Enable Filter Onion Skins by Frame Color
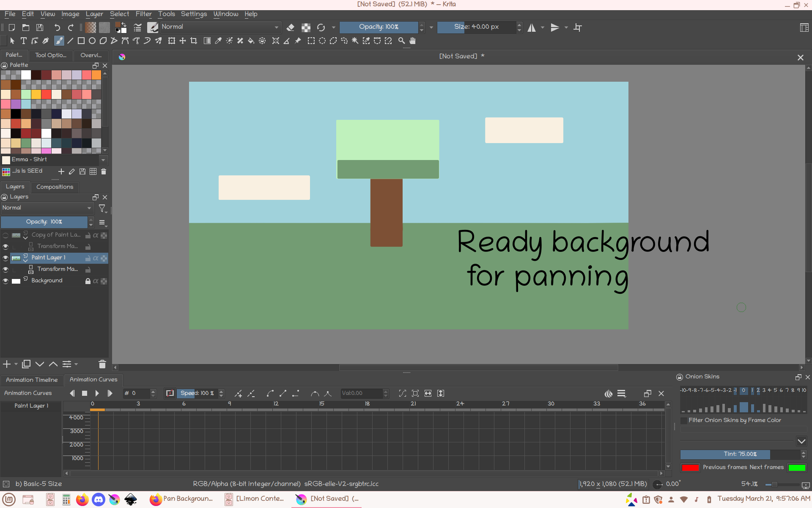The width and height of the screenshot is (812, 508). (684, 420)
